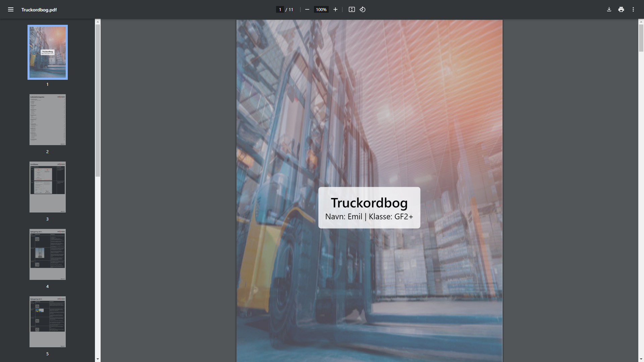Click the main document scrollbar handle
Image resolution: width=644 pixels, height=362 pixels.
(x=641, y=38)
